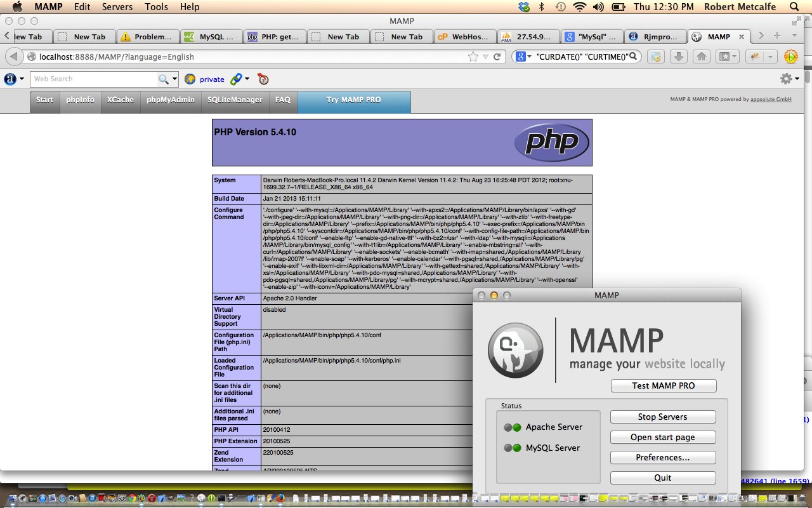Open a new tab with the plus button

776,36
